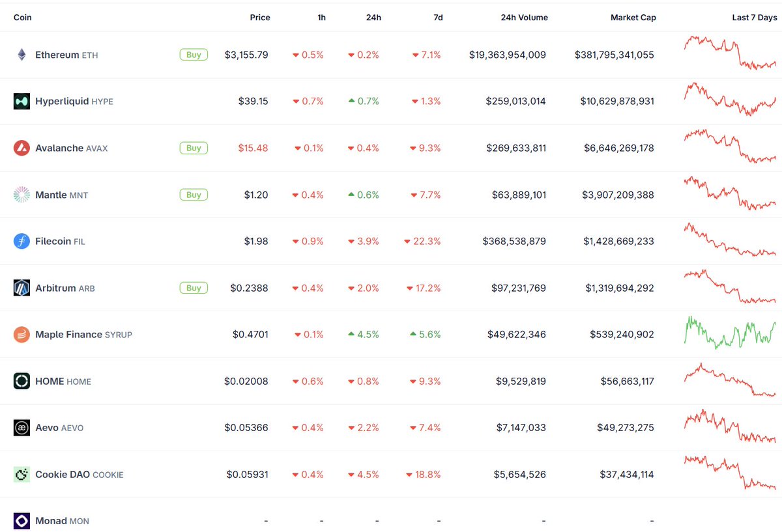
Task: Open the Avalanche AVAX coin link
Action: [72, 148]
